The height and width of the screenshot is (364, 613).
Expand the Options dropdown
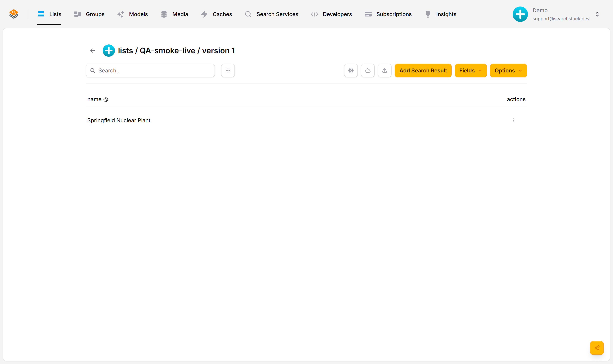pyautogui.click(x=508, y=71)
